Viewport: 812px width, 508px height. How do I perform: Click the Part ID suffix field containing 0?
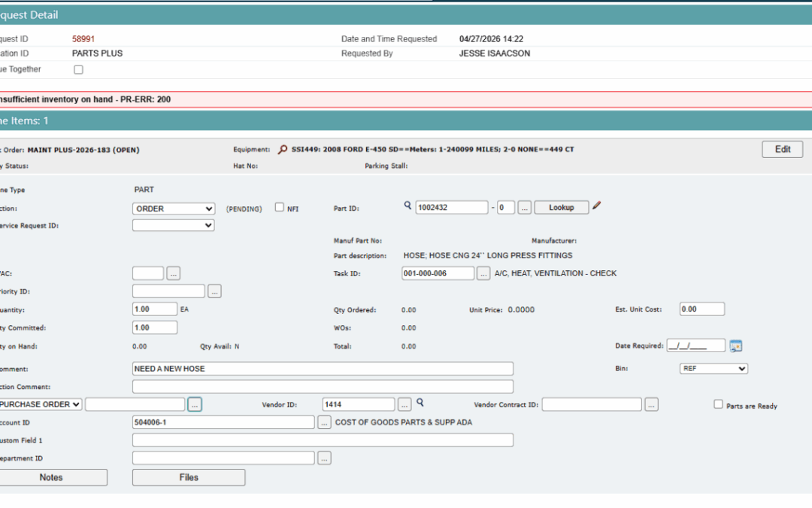(x=506, y=208)
